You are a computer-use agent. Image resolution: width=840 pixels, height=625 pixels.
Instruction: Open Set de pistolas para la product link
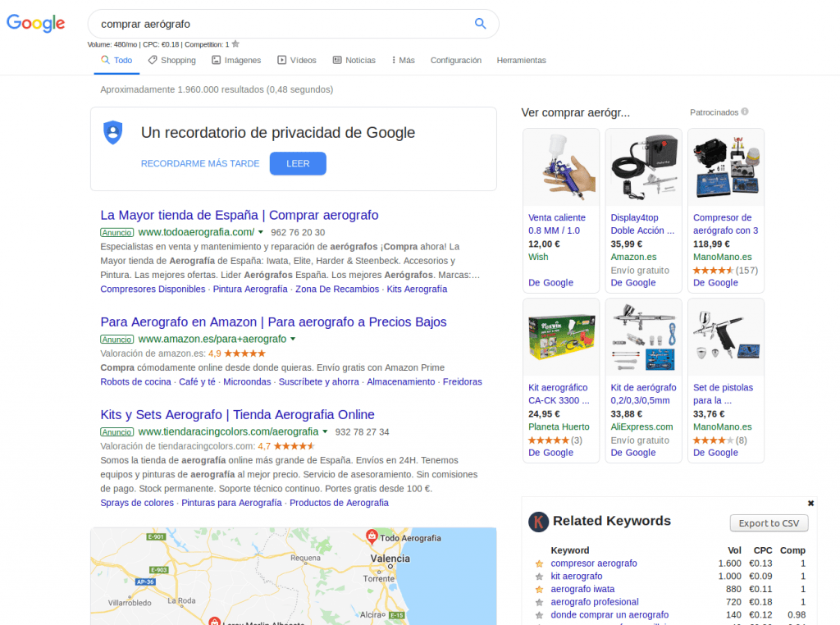pyautogui.click(x=723, y=394)
